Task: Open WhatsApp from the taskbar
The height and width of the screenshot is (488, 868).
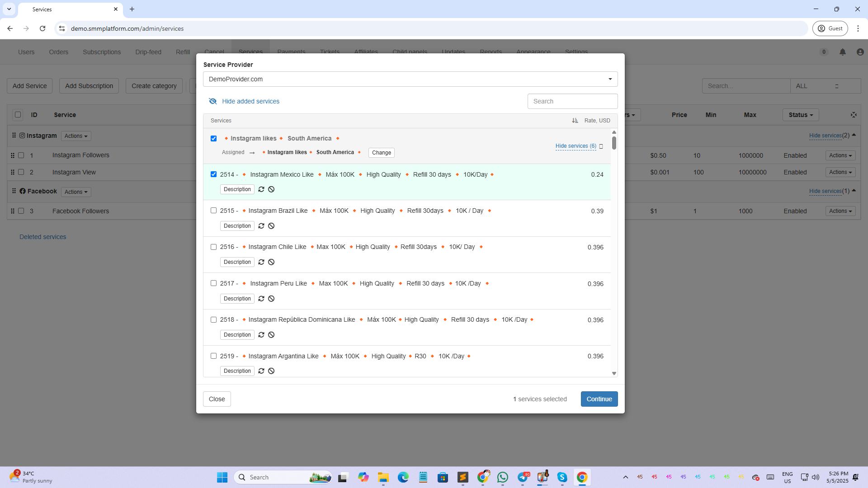Action: [502, 477]
